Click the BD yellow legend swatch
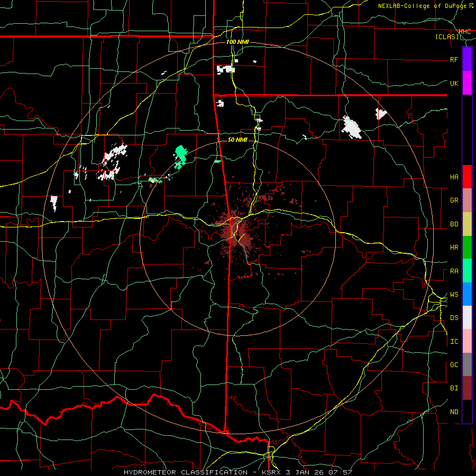The height and width of the screenshot is (476, 476). point(467,224)
